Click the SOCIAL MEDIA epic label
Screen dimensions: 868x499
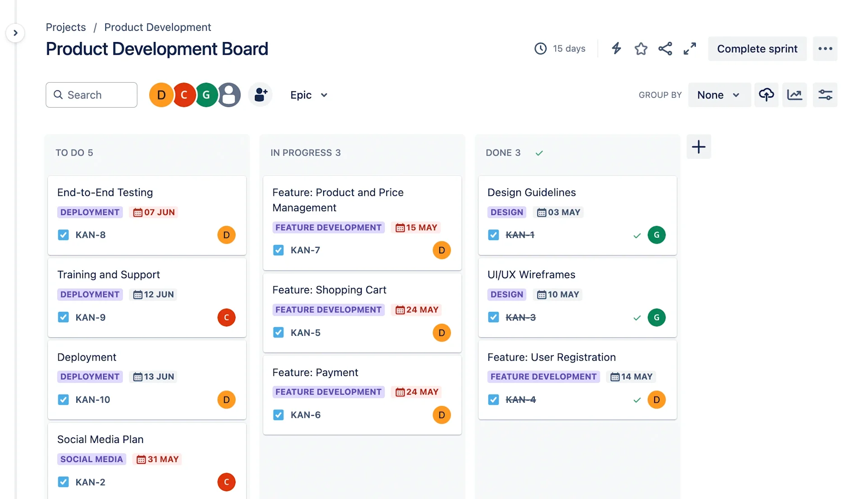click(x=92, y=459)
